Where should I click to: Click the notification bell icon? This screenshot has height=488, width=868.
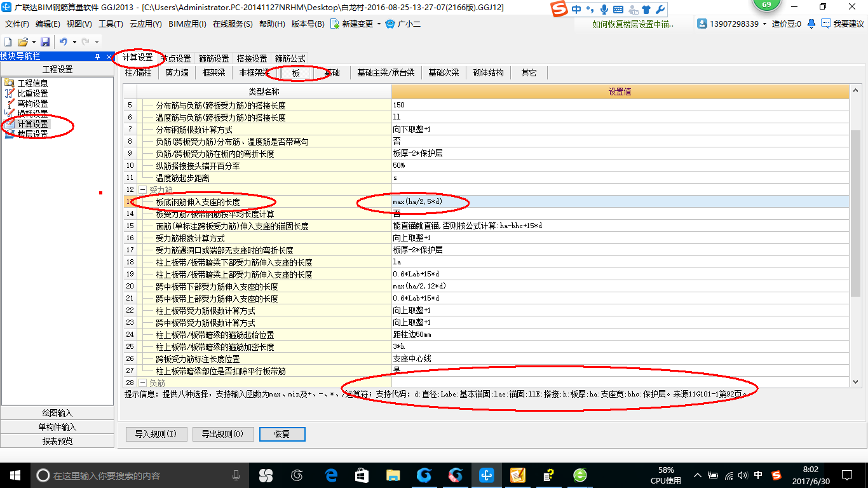click(x=811, y=24)
